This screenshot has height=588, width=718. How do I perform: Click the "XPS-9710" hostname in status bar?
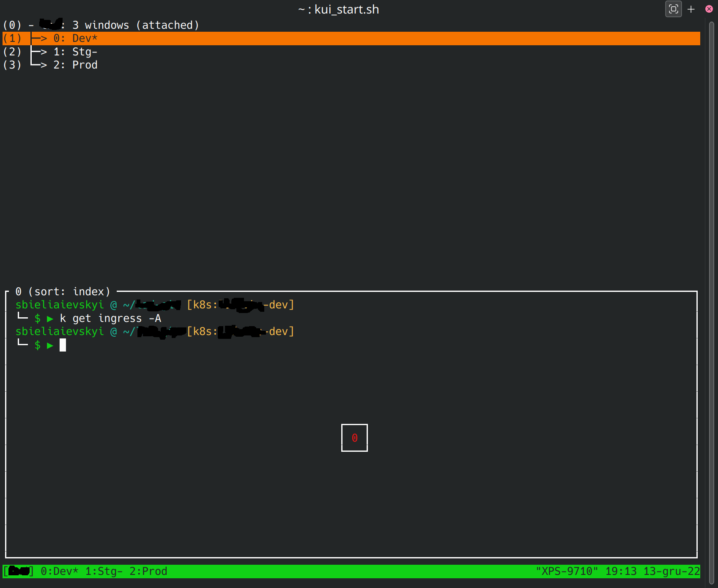point(567,571)
